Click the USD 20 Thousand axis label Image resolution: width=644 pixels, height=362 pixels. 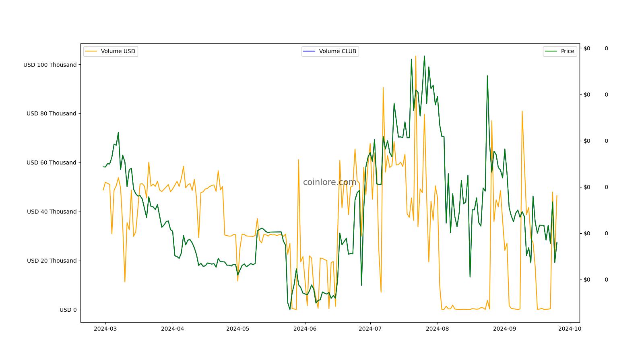pos(52,261)
